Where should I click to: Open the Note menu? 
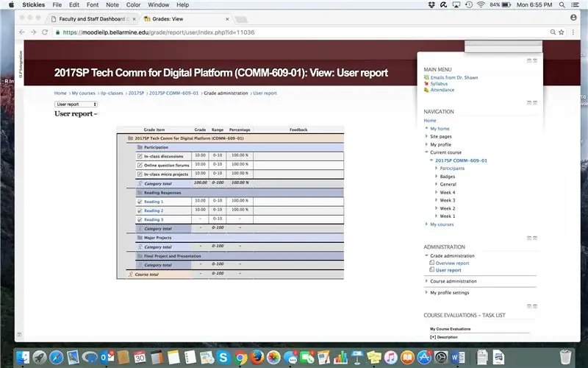point(112,5)
